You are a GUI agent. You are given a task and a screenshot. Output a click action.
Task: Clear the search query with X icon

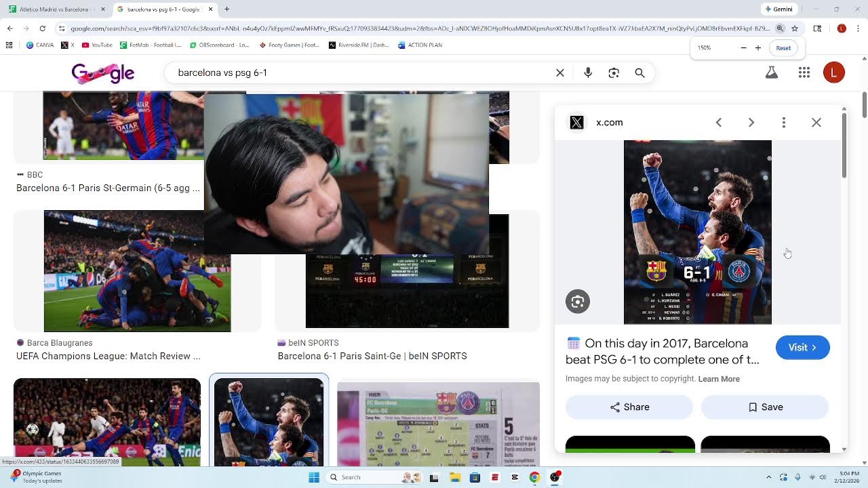(560, 73)
